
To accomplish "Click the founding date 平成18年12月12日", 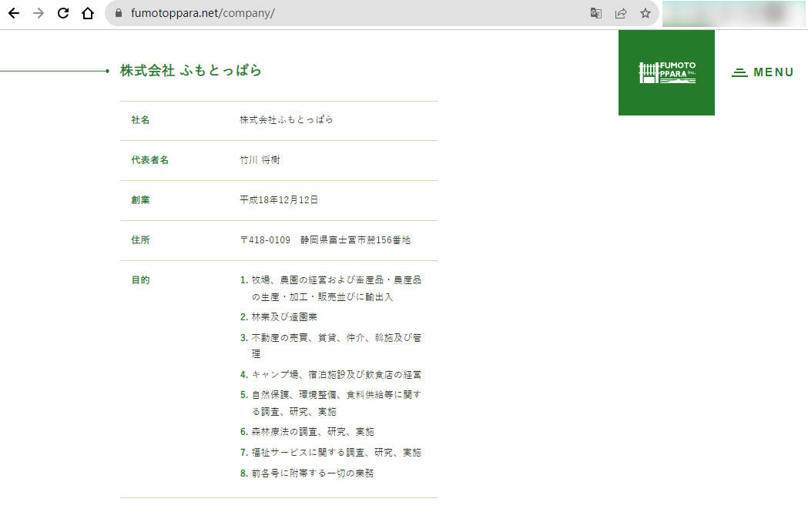I will click(279, 200).
